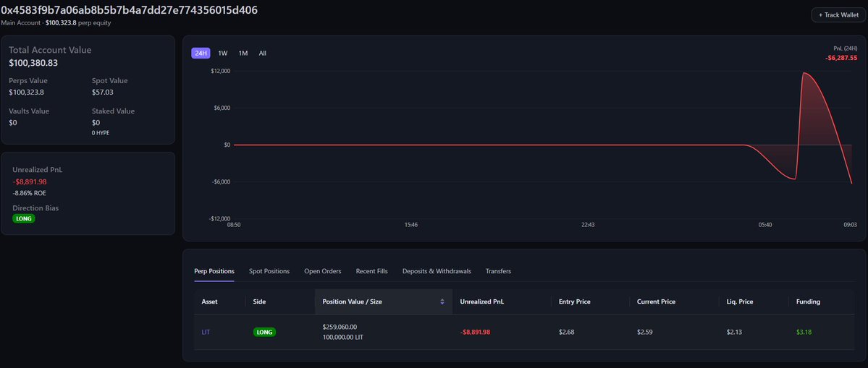
Task: View the Recent Fills tab
Action: pos(372,271)
